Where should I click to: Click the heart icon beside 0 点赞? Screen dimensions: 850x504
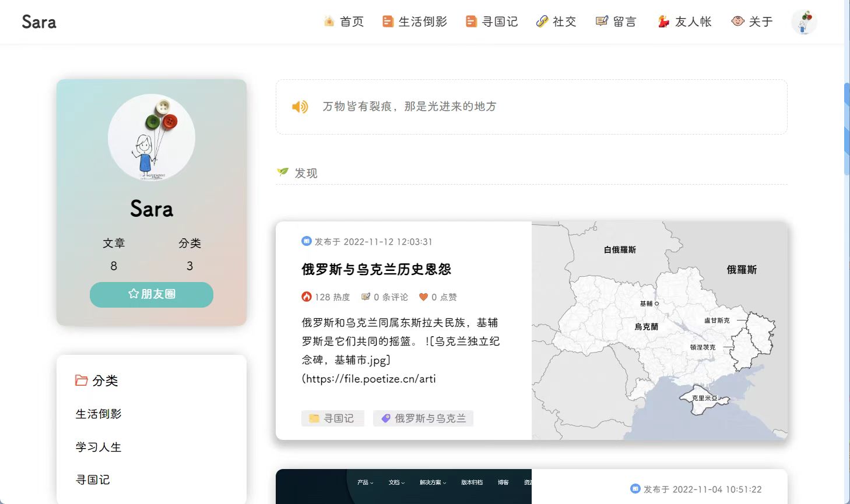click(424, 297)
